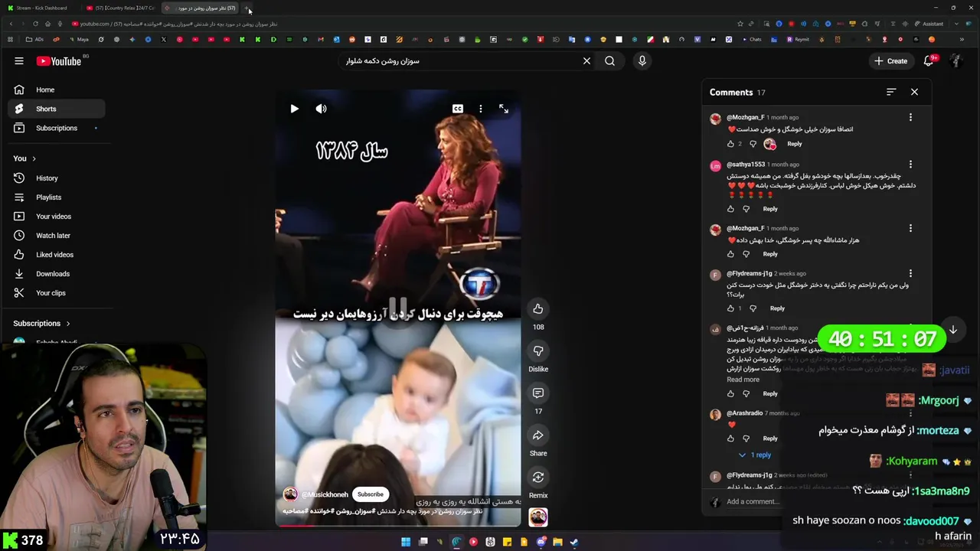Image resolution: width=980 pixels, height=551 pixels.
Task: Share the Short
Action: tap(538, 435)
